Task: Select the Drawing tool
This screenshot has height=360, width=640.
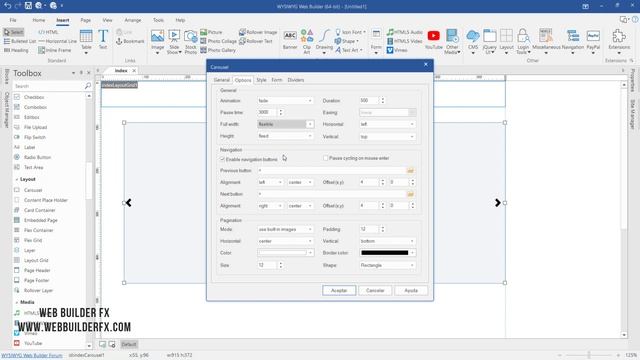Action: (x=324, y=41)
